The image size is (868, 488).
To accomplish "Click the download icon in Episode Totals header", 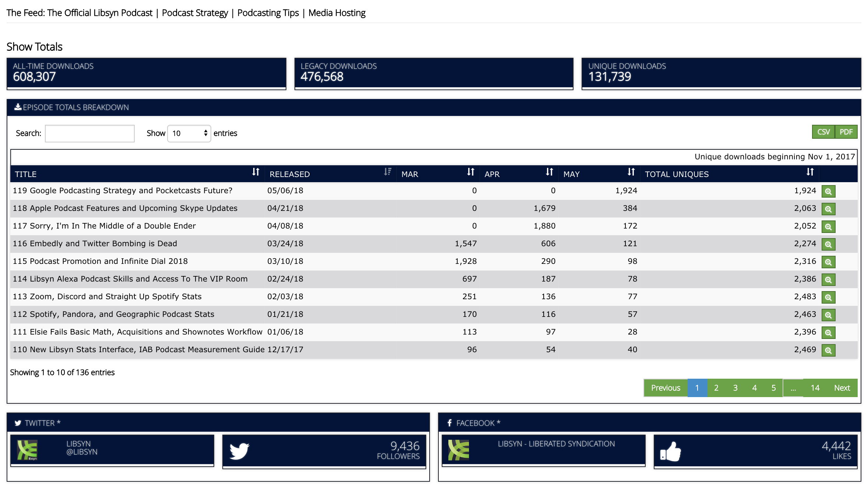I will click(18, 107).
